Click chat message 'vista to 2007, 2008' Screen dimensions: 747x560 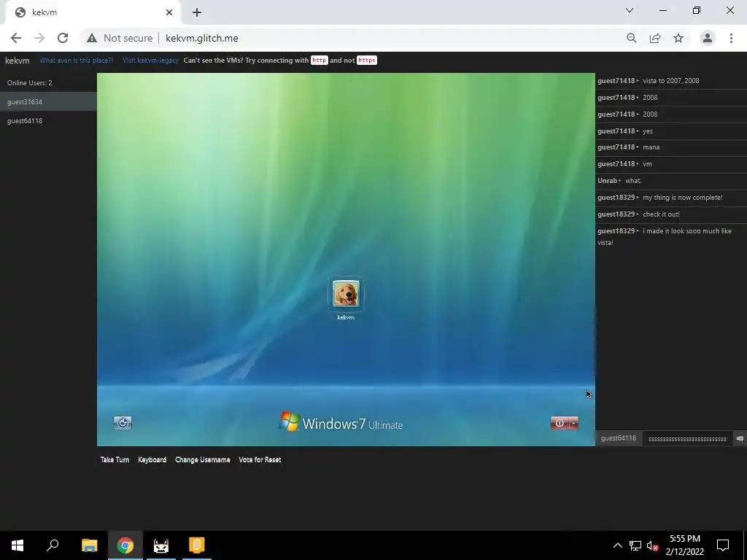671,81
